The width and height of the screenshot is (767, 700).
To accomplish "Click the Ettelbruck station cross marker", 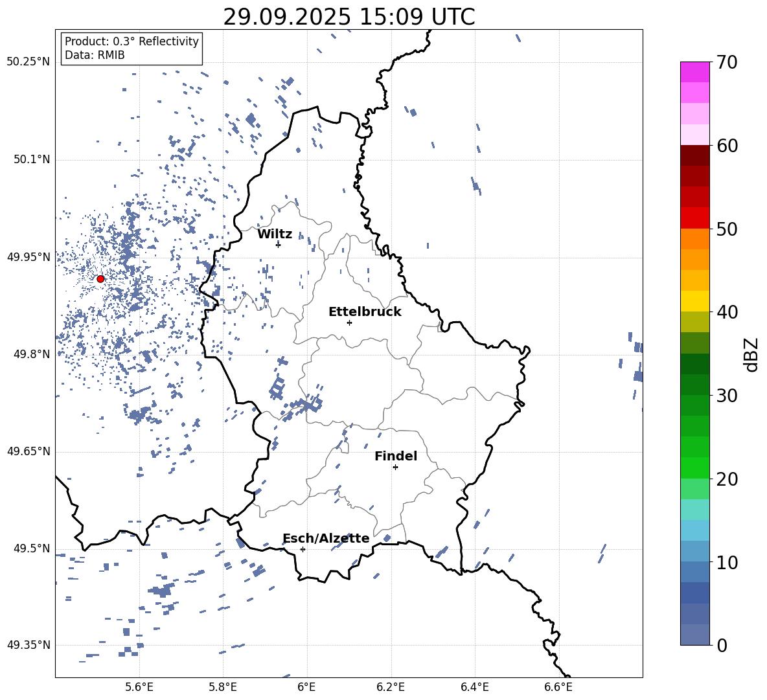I will point(349,322).
